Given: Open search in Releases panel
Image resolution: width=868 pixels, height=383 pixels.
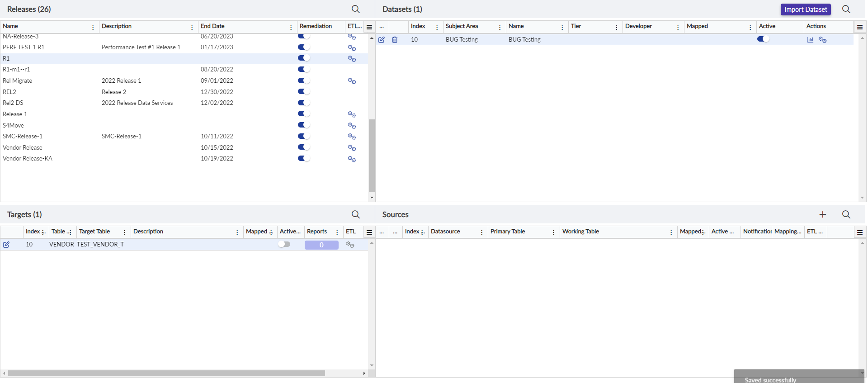Looking at the screenshot, I should (x=356, y=9).
